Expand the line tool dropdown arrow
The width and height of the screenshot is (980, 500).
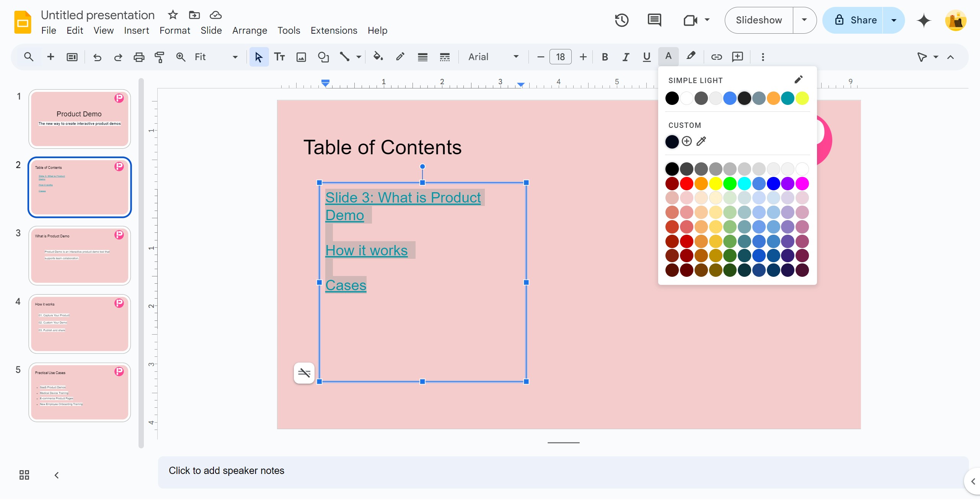click(359, 57)
